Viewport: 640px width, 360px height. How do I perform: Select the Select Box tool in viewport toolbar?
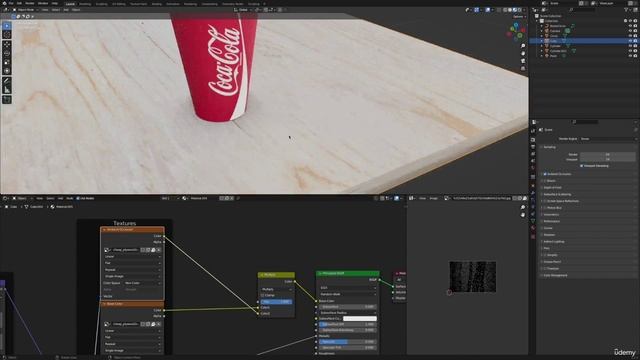(x=7, y=26)
